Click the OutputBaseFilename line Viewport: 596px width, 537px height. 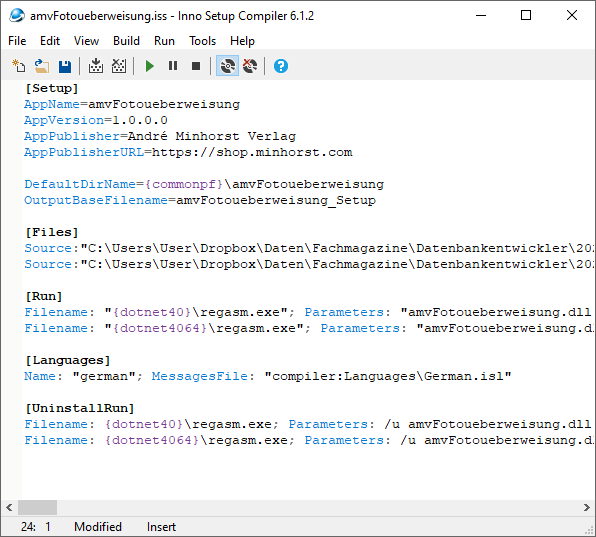coord(200,200)
